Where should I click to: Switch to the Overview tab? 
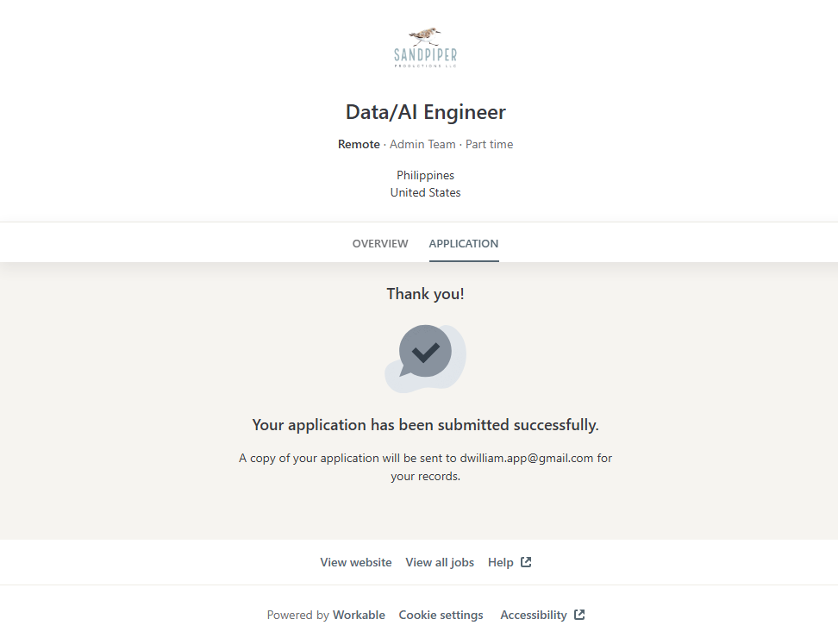(x=380, y=244)
